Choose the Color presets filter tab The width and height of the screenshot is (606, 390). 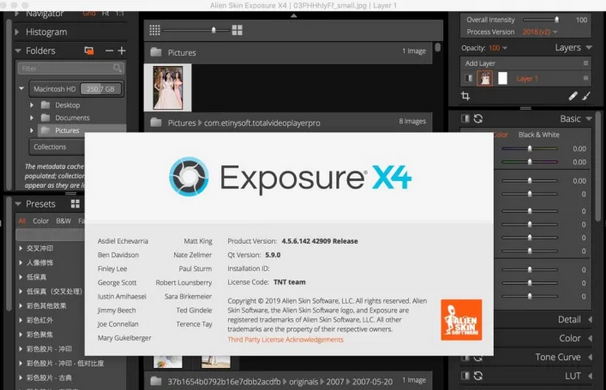click(41, 221)
